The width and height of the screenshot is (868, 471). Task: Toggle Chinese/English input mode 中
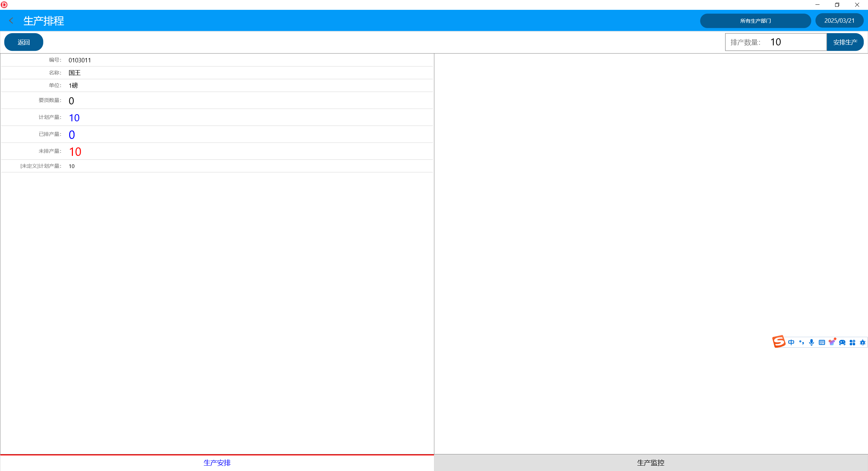point(791,343)
